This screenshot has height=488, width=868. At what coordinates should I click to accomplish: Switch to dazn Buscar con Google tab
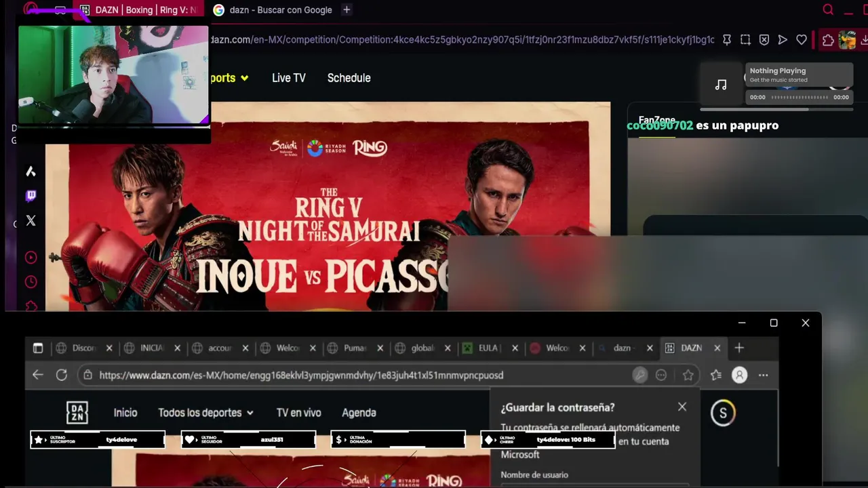point(273,9)
